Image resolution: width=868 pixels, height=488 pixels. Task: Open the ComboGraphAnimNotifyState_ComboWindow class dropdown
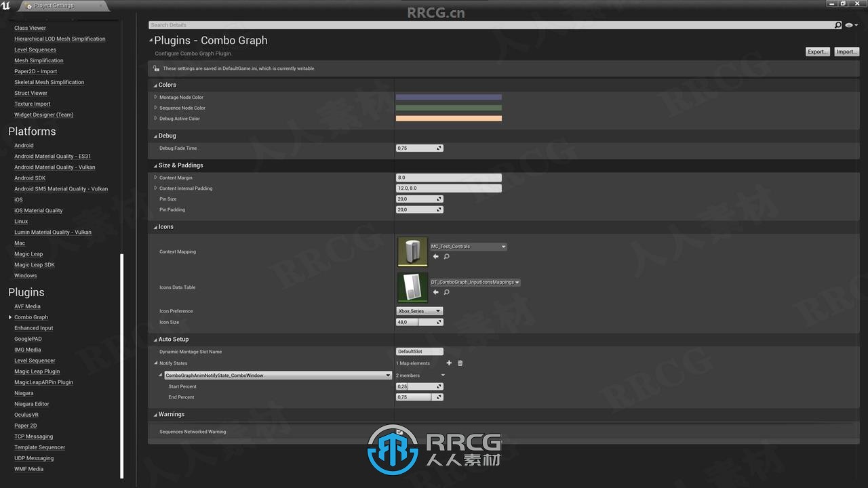(x=278, y=375)
